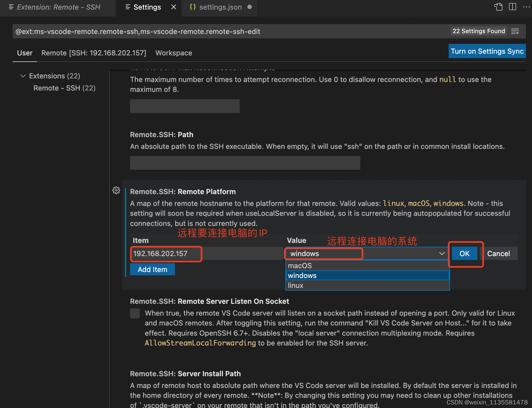532x408 pixels.
Task: Open gear menu for Remote Platform setting
Action: [116, 190]
